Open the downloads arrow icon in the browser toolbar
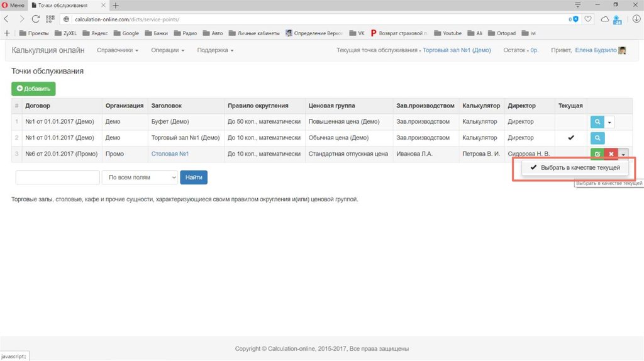 coord(636,19)
